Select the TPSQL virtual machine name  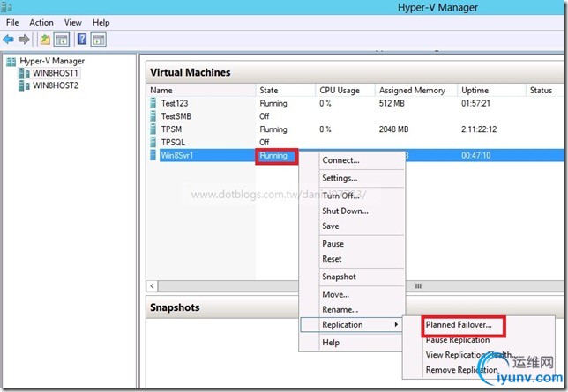[x=173, y=142]
